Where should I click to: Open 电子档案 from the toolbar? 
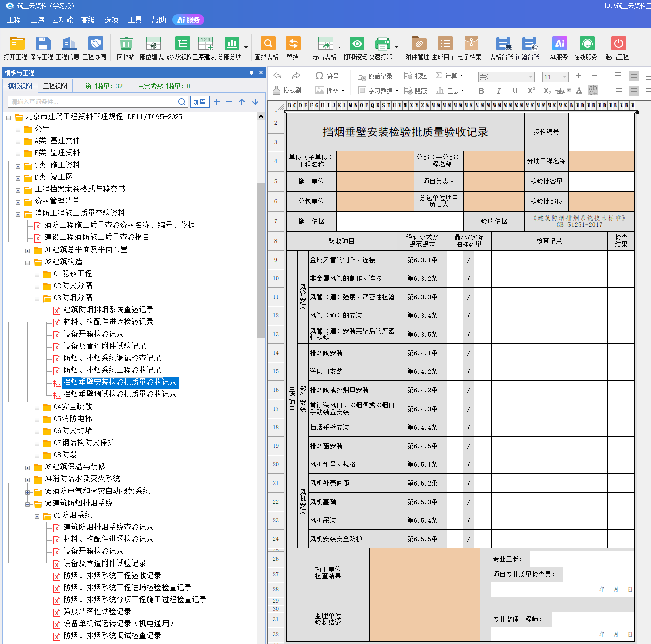tap(470, 48)
